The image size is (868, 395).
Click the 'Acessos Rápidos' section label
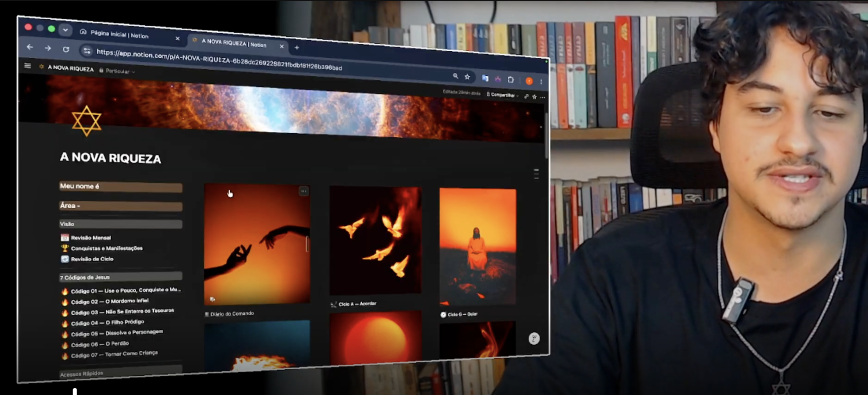(x=121, y=372)
